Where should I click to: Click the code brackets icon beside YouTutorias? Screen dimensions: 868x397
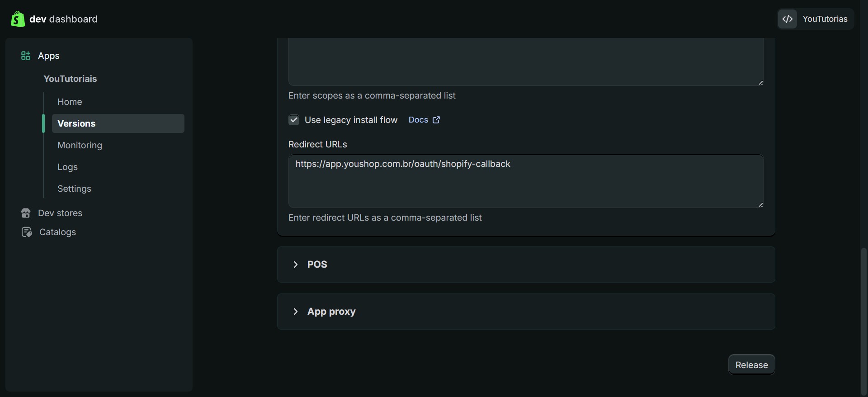(x=788, y=19)
